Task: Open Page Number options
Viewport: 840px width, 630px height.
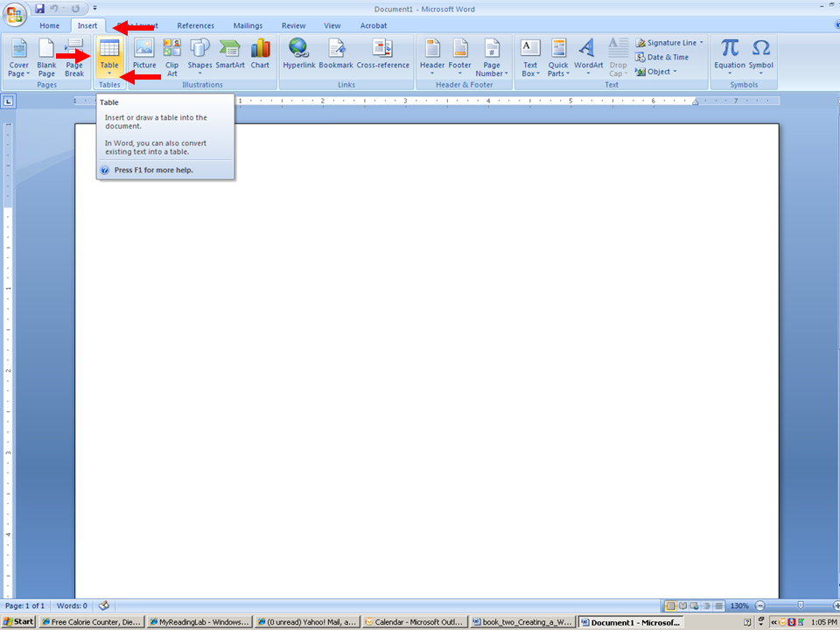Action: (492, 58)
